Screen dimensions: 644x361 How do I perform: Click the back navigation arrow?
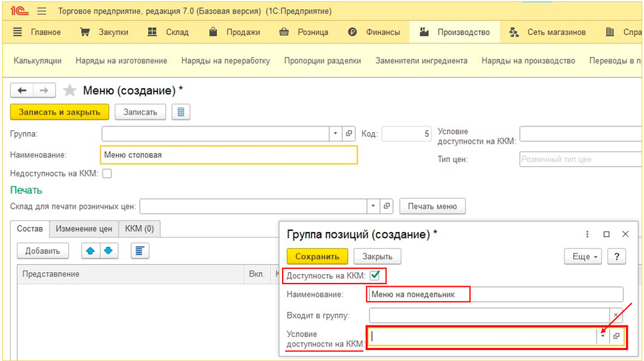pos(22,91)
